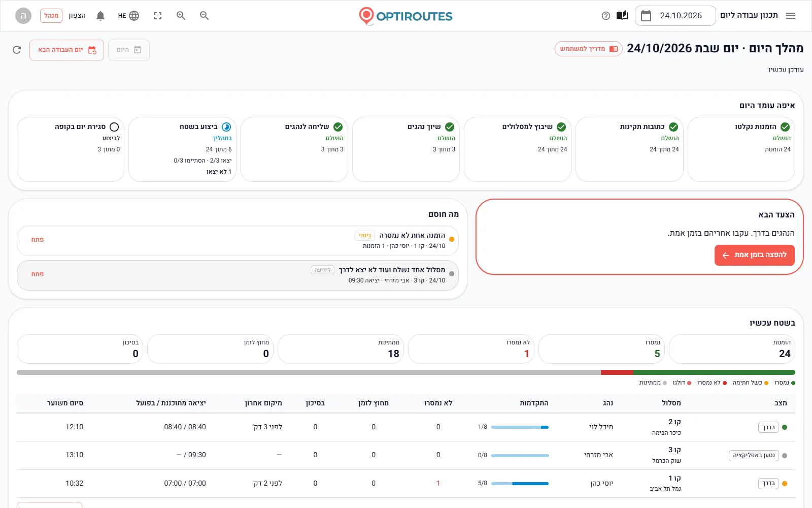Open the map book guide icon

tap(622, 16)
